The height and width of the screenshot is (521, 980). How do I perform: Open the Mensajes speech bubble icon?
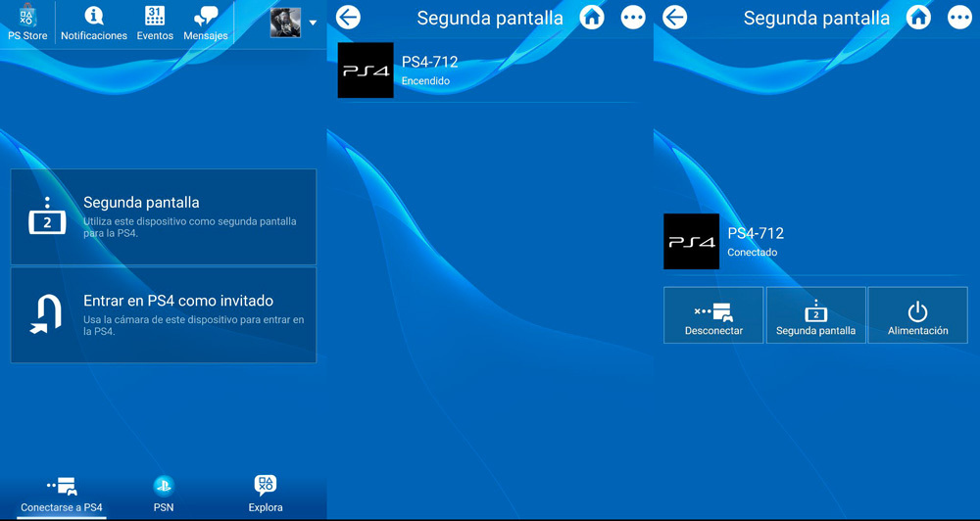(x=206, y=23)
